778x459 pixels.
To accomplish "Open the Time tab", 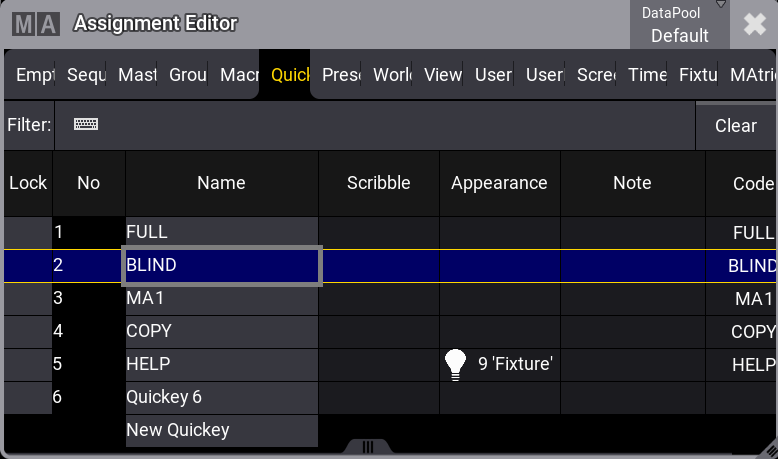I will point(647,75).
